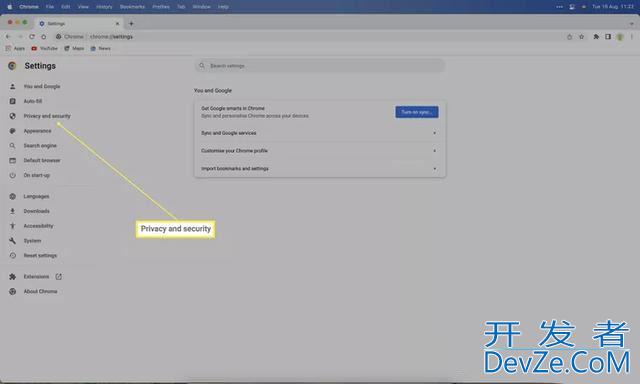
Task: Open the System wrench icon
Action: 13,241
